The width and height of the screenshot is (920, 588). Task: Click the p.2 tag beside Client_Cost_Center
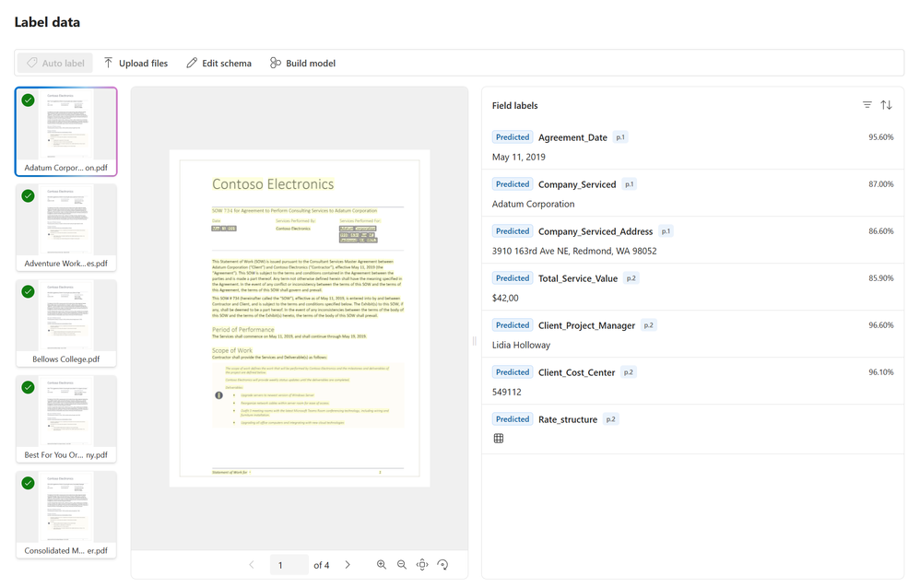[629, 371]
